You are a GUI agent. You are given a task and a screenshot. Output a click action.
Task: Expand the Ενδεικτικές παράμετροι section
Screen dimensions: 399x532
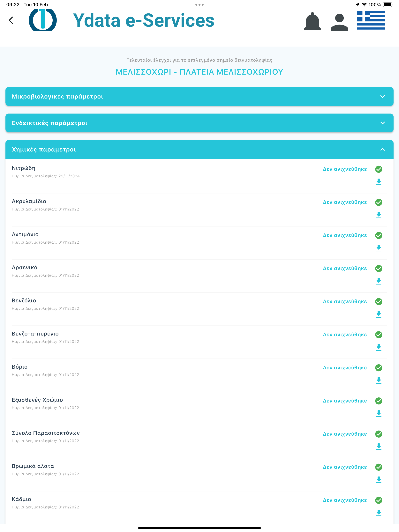pyautogui.click(x=199, y=123)
